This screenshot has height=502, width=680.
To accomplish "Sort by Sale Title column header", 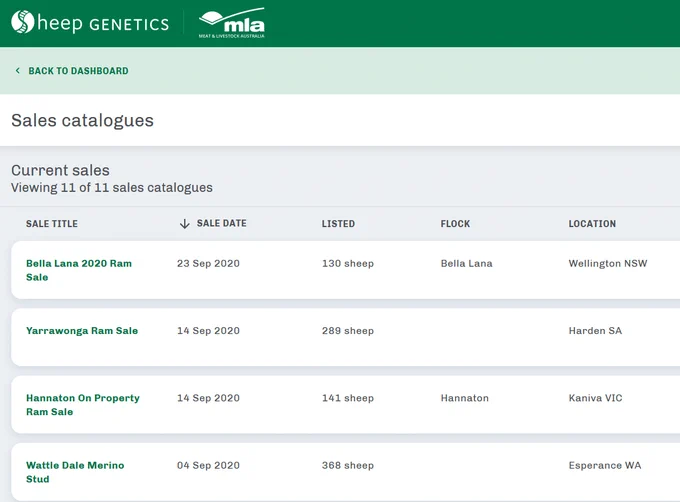I will pos(52,224).
